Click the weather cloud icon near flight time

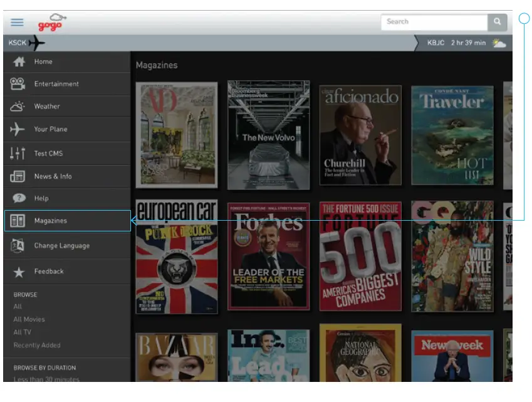click(x=499, y=43)
